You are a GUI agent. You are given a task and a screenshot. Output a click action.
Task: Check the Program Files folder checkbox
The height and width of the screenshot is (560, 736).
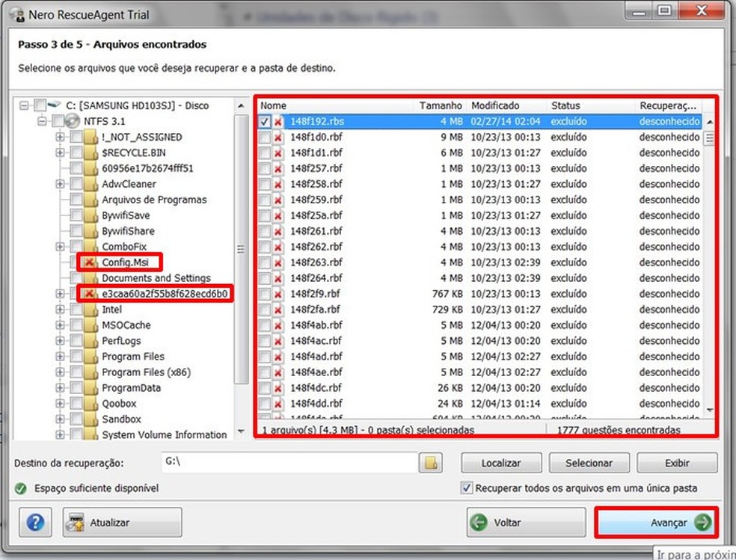coord(76,357)
